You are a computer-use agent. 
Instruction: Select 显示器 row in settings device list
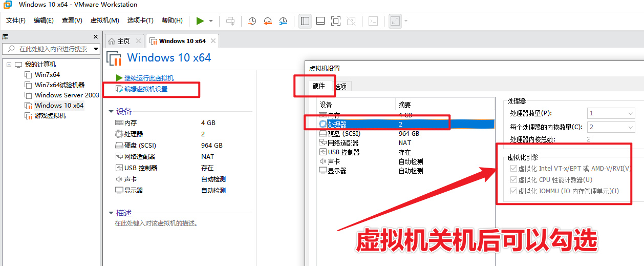[x=405, y=171]
